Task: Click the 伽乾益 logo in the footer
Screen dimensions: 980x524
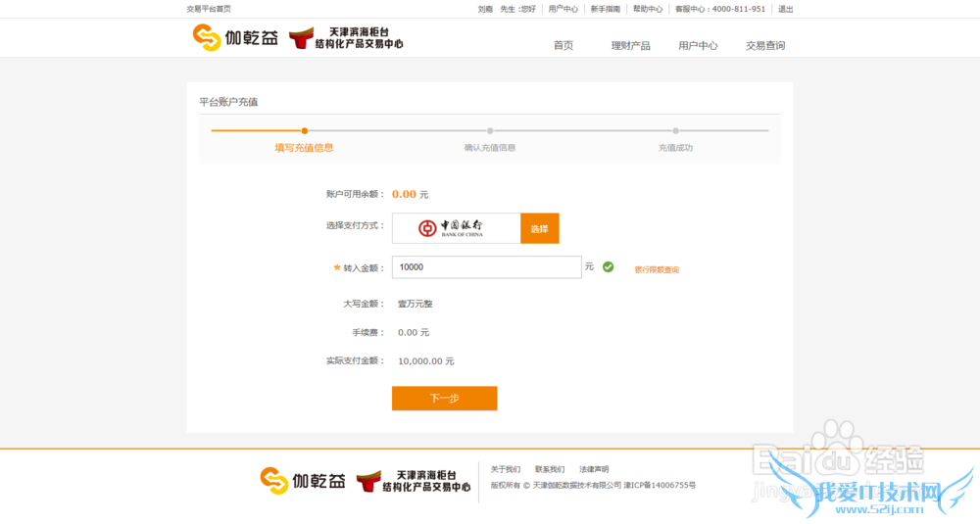Action: [x=303, y=480]
